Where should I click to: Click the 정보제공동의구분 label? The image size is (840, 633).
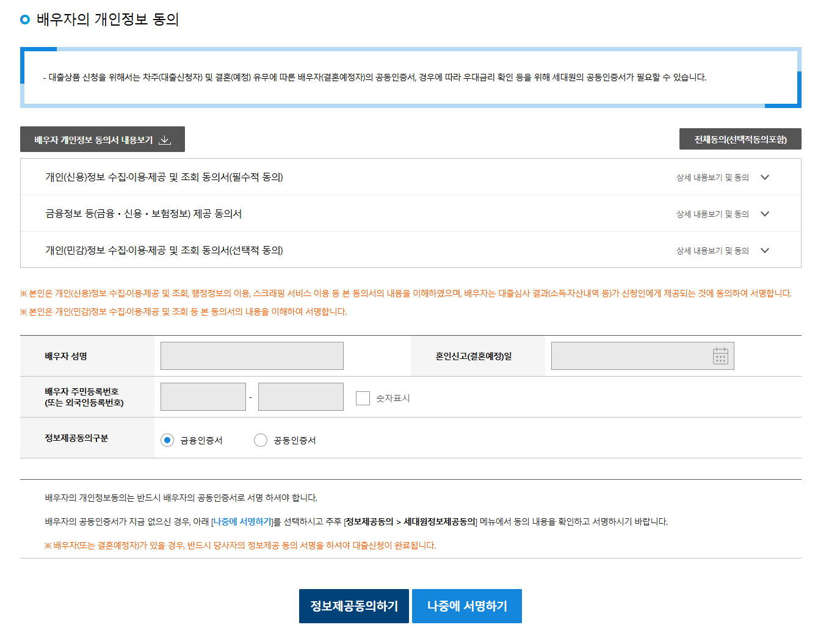(x=76, y=438)
